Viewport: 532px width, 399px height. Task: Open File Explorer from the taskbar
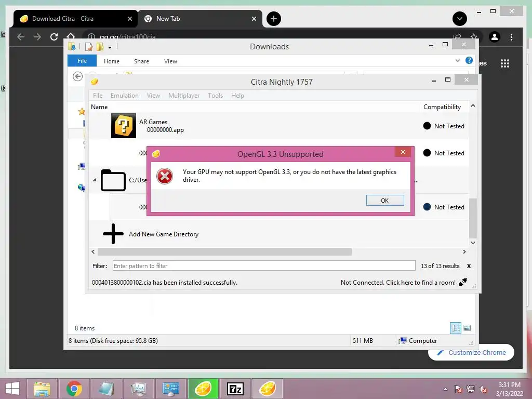[x=42, y=389]
